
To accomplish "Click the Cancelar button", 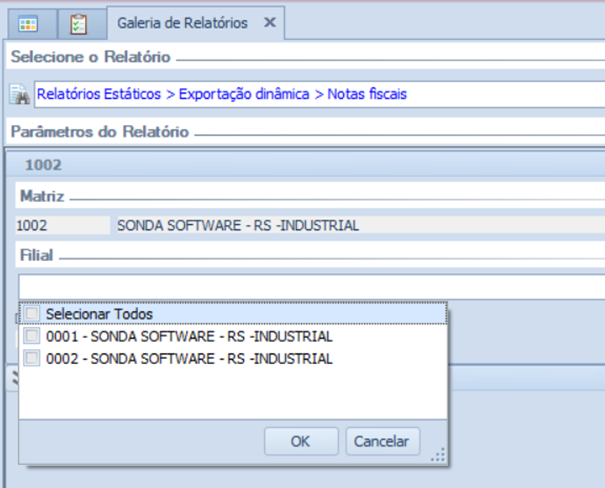I will point(382,441).
